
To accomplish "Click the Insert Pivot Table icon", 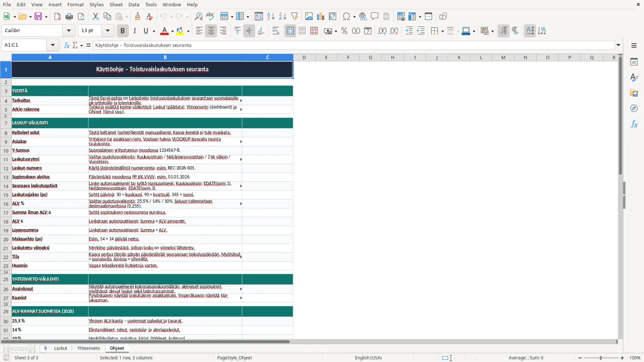I will [x=333, y=17].
